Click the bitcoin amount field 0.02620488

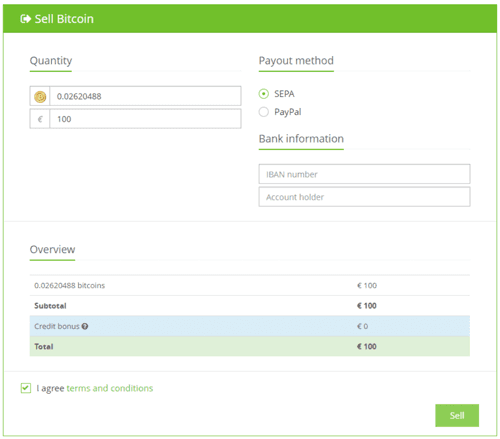145,96
